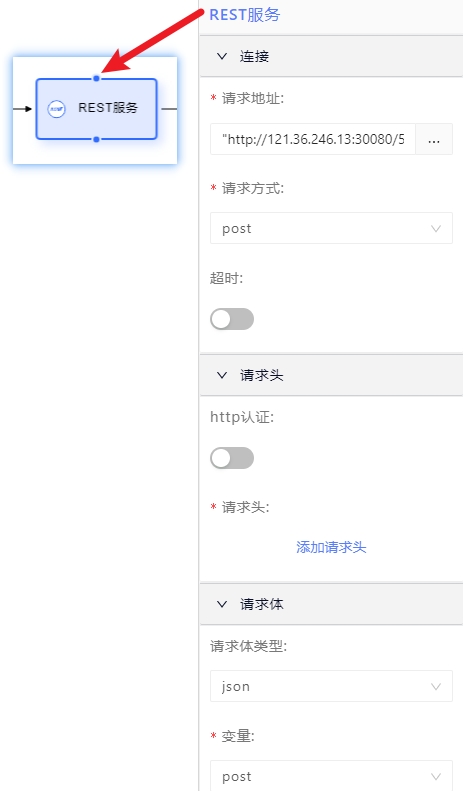Open the ellipsis editor for 请求地址
Screen dimensions: 463x791
434,139
